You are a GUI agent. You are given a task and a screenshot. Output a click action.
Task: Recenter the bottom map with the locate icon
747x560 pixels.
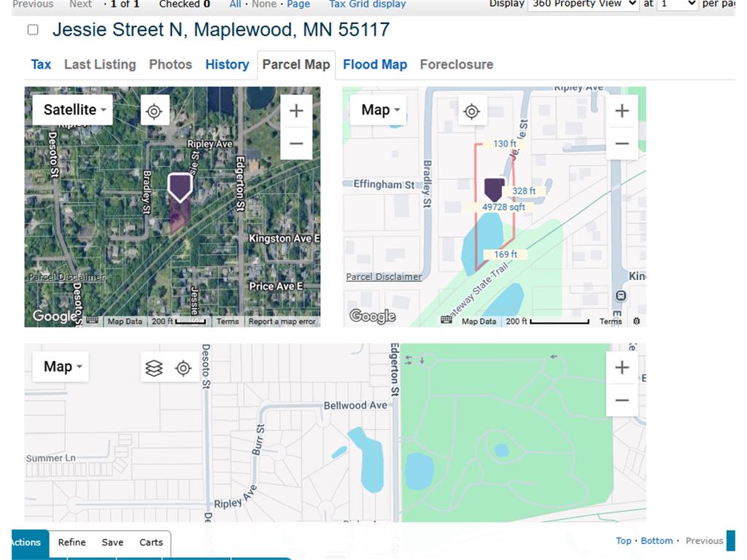coord(183,368)
